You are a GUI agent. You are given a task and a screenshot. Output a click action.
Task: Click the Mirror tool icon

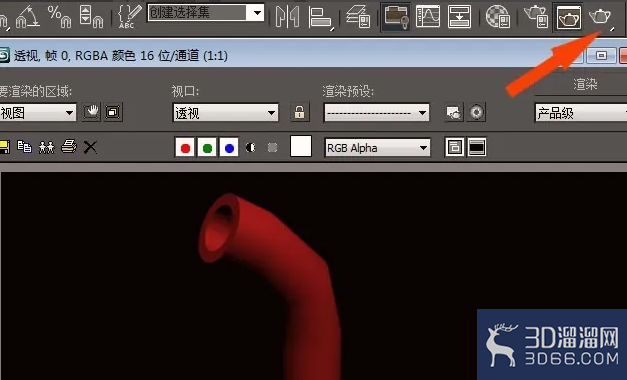tap(287, 17)
